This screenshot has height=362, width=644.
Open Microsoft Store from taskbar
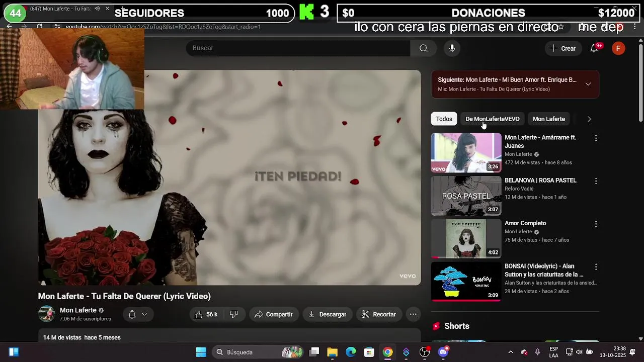pos(369,352)
